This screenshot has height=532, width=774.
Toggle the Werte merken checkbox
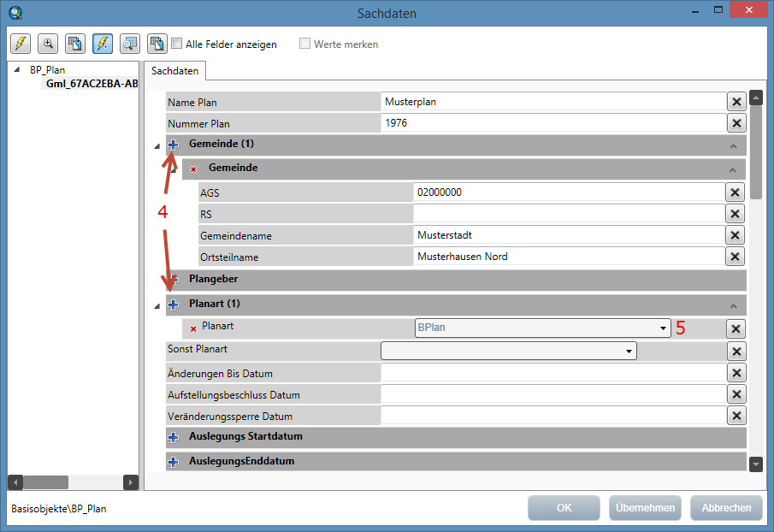(304, 44)
